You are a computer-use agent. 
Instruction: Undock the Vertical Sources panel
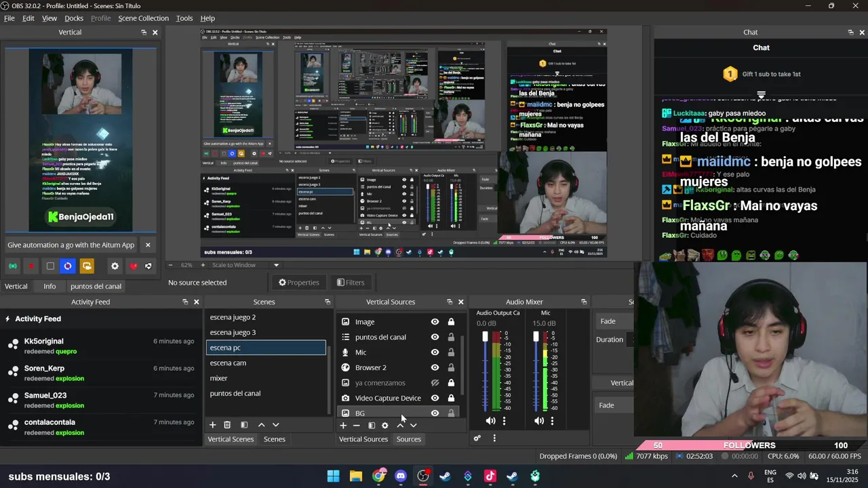450,302
